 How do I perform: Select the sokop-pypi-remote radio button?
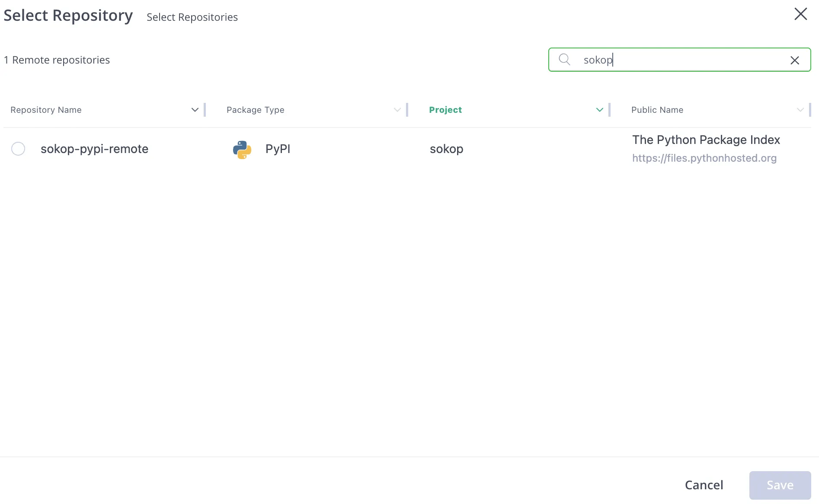18,149
